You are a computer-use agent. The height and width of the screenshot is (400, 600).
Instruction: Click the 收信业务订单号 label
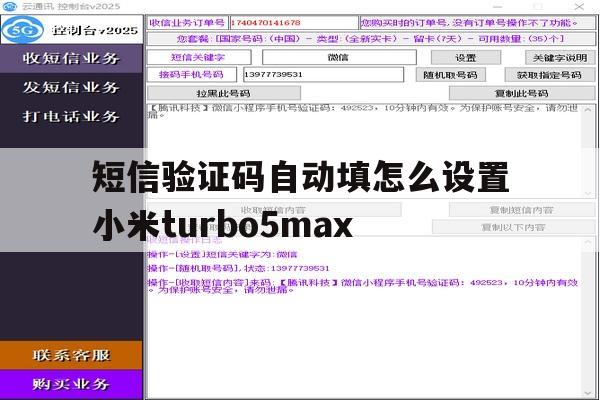[x=188, y=23]
